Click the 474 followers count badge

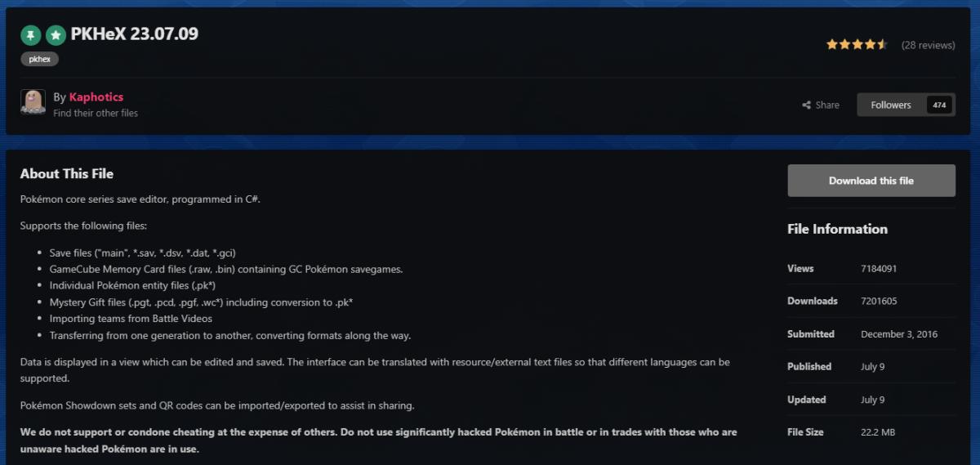coord(939,105)
